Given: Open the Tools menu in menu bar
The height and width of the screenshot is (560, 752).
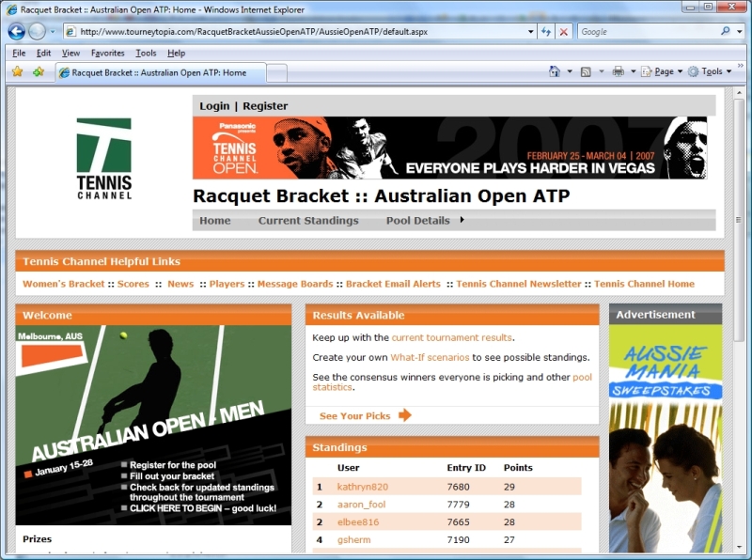Looking at the screenshot, I should tap(146, 53).
